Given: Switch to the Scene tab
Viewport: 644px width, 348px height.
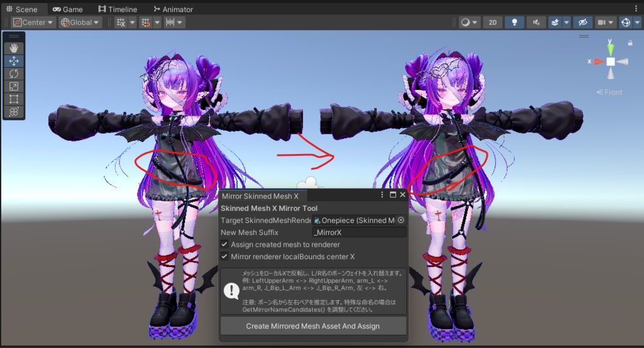Looking at the screenshot, I should pyautogui.click(x=22, y=9).
